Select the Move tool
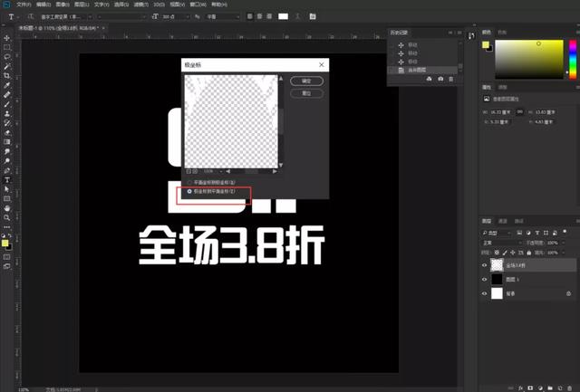Viewport: 580px width, 392px height. pyautogui.click(x=7, y=37)
